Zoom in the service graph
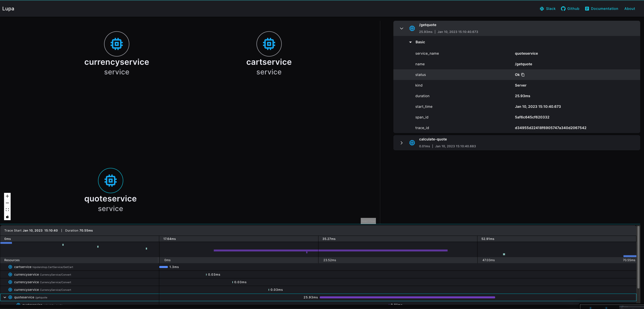The height and width of the screenshot is (309, 644). [7, 196]
